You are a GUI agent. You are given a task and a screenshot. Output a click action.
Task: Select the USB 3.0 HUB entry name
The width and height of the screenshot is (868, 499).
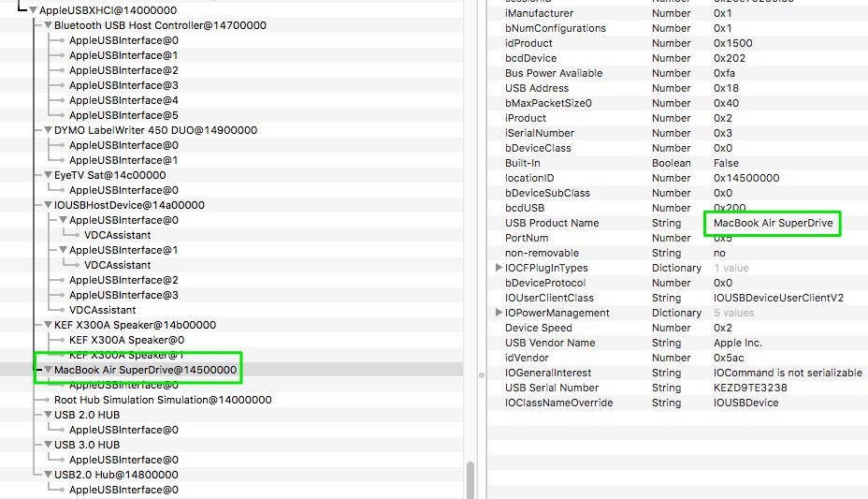(x=87, y=444)
